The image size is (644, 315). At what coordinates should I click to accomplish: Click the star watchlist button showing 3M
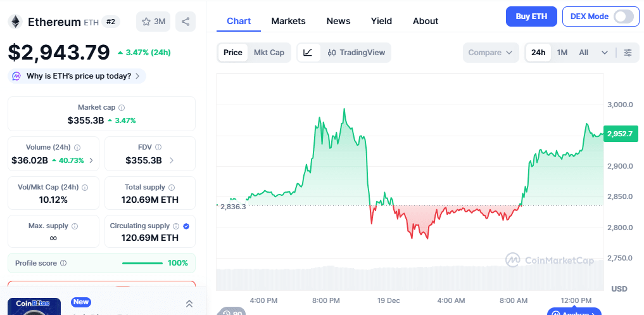[153, 22]
